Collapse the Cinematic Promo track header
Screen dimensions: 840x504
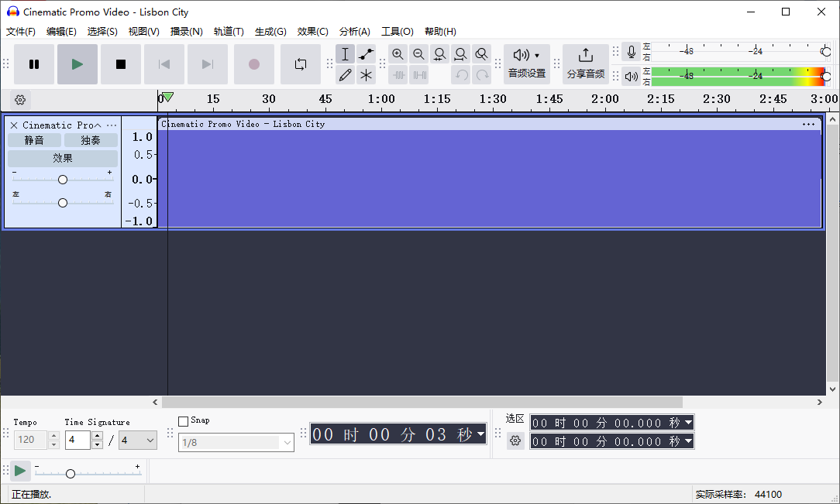pos(98,125)
